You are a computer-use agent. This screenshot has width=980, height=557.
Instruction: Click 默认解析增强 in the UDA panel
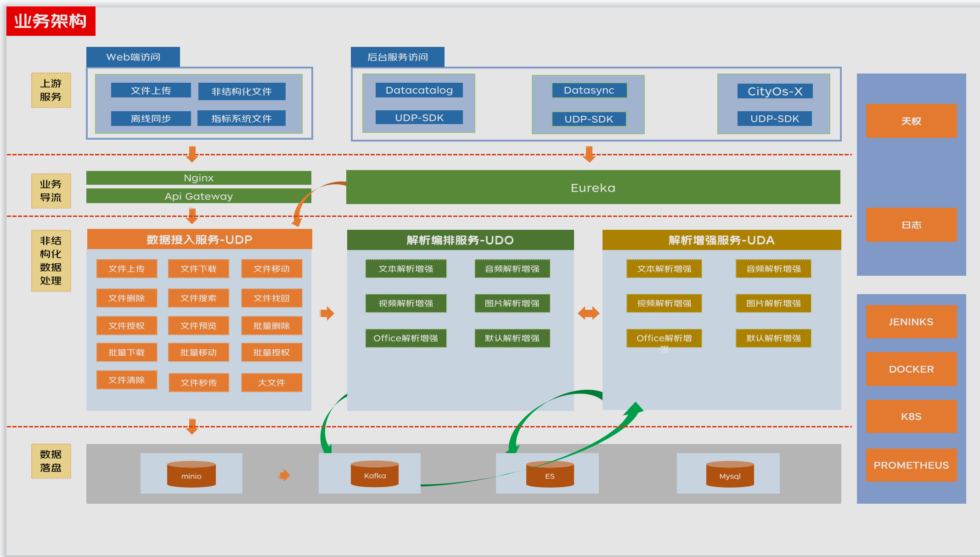click(x=773, y=338)
